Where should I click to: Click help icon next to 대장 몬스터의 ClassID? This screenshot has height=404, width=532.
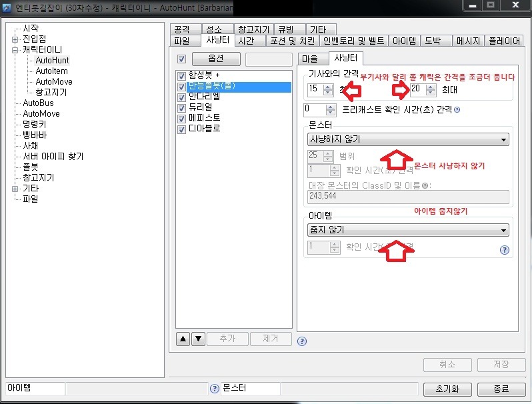(425, 185)
